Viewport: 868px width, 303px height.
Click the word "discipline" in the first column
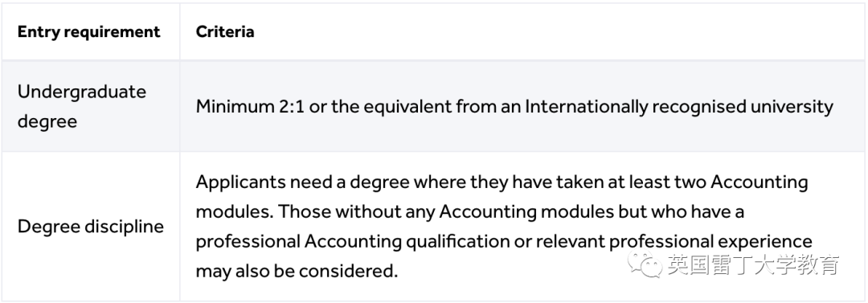(x=121, y=227)
